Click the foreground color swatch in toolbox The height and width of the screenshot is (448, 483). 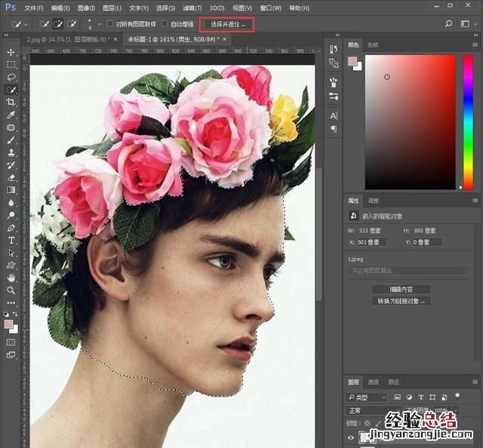(9, 324)
